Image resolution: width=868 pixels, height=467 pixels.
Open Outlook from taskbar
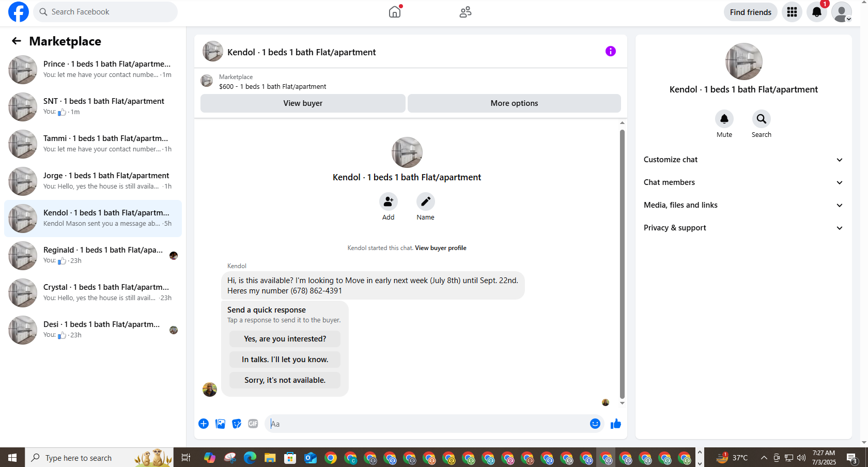pos(311,458)
